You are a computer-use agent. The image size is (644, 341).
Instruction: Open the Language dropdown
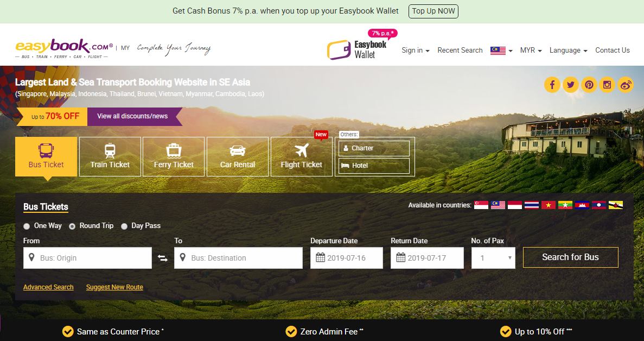point(569,50)
